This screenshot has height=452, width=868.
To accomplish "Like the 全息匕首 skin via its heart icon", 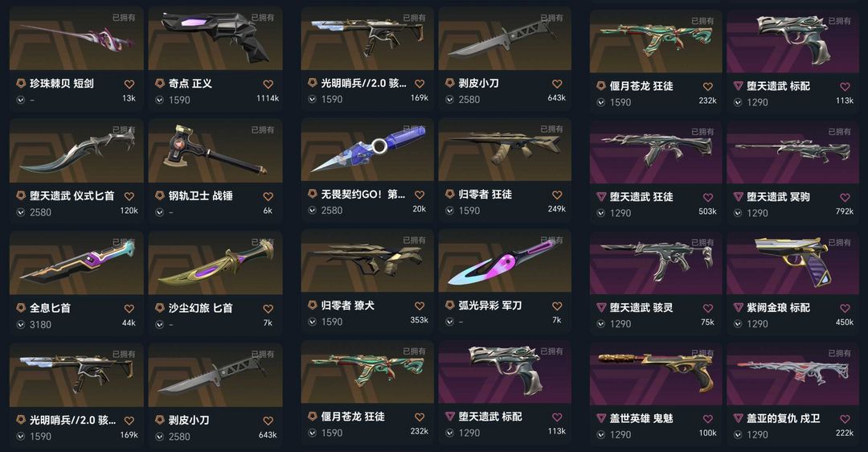I will coord(129,309).
